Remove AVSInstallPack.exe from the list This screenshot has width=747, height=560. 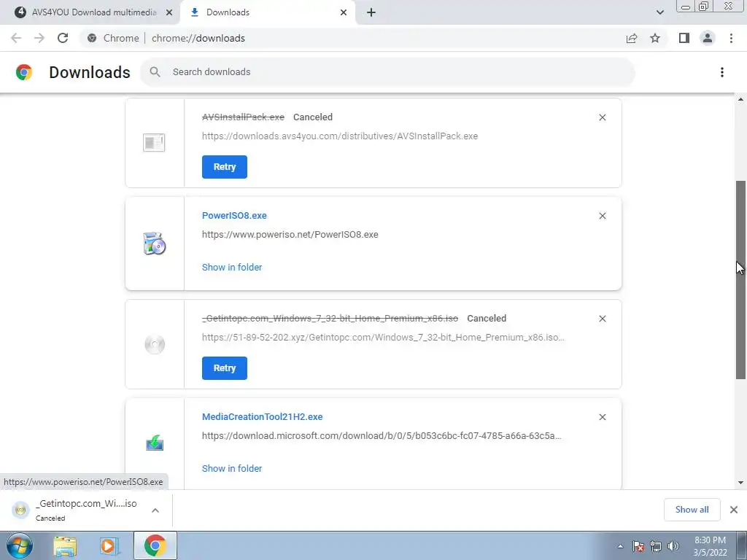coord(602,117)
